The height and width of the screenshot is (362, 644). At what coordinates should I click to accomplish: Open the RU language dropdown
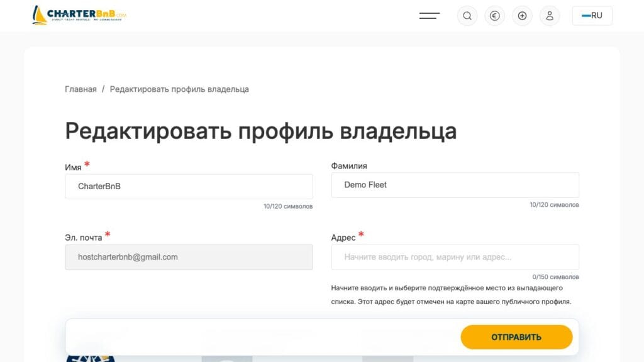click(592, 16)
